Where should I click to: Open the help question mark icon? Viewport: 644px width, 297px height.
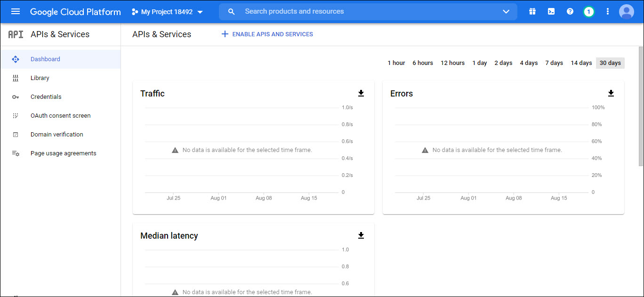[570, 12]
